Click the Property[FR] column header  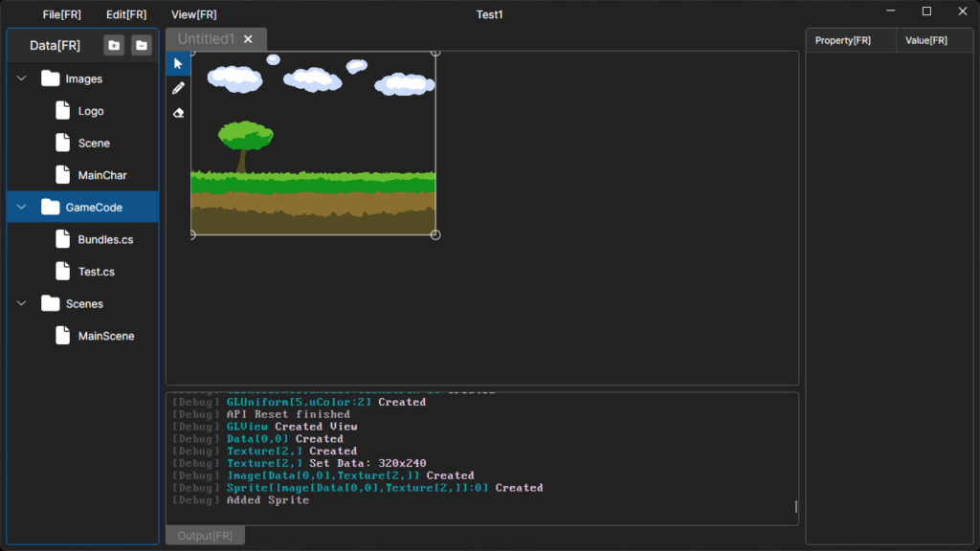click(843, 40)
